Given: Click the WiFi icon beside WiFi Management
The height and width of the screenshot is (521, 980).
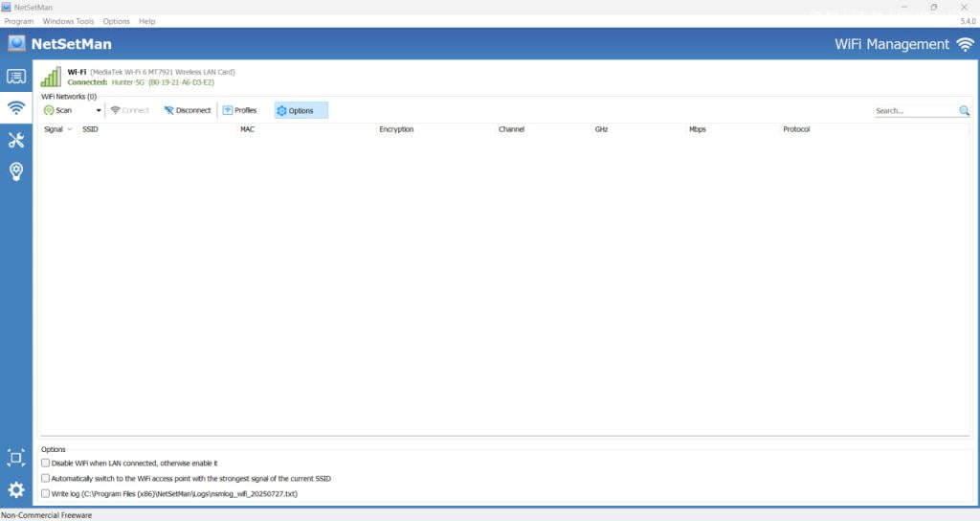Looking at the screenshot, I should pyautogui.click(x=965, y=44).
